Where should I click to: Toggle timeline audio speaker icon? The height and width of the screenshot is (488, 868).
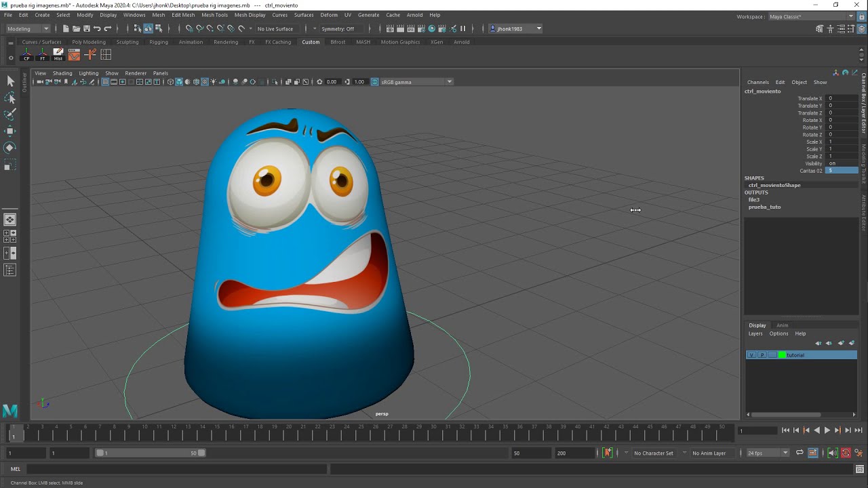(833, 453)
